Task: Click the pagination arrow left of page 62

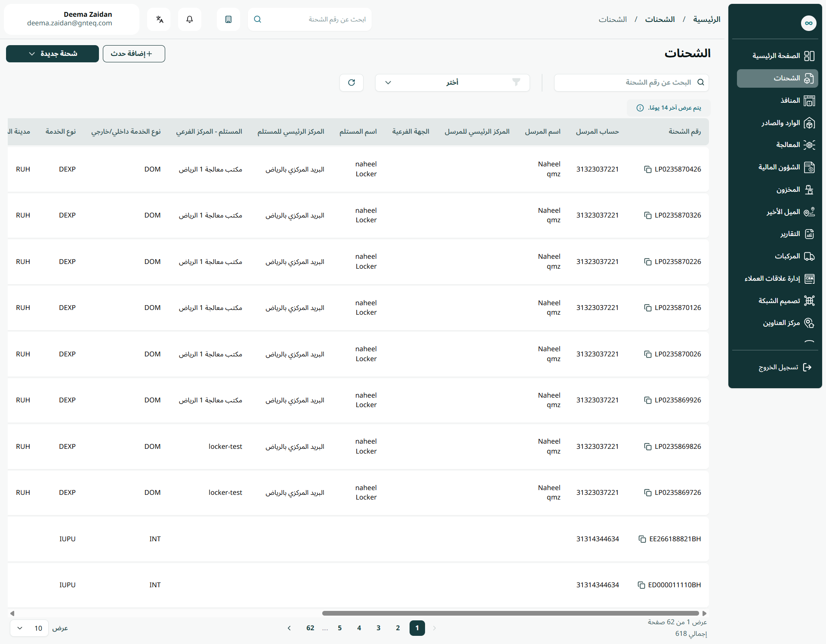Action: tap(289, 628)
